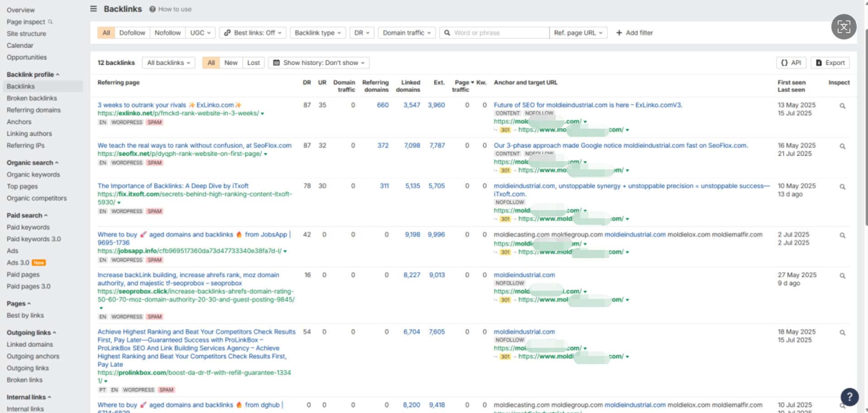Click the Export file icon button
Image resolution: width=868 pixels, height=413 pixels.
(x=830, y=63)
